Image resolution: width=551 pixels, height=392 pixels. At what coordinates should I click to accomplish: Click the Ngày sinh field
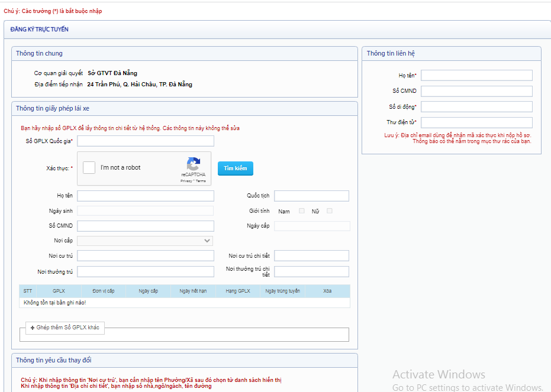[x=145, y=211]
